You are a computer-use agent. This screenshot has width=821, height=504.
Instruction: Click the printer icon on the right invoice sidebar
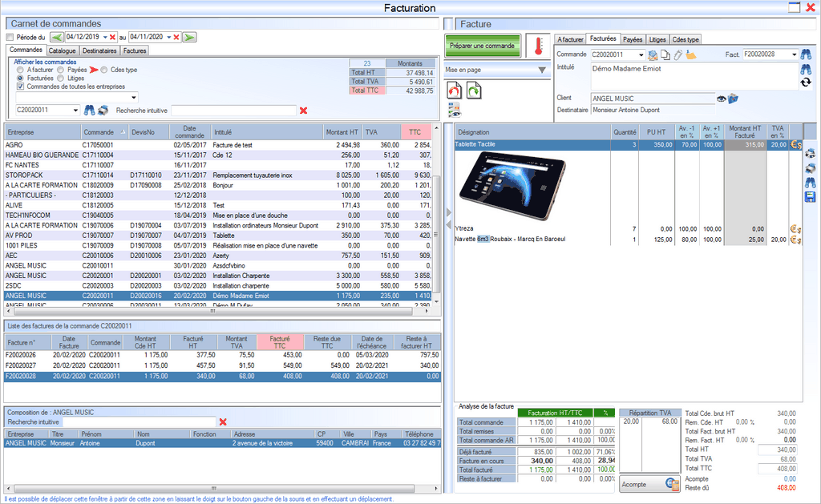(810, 168)
